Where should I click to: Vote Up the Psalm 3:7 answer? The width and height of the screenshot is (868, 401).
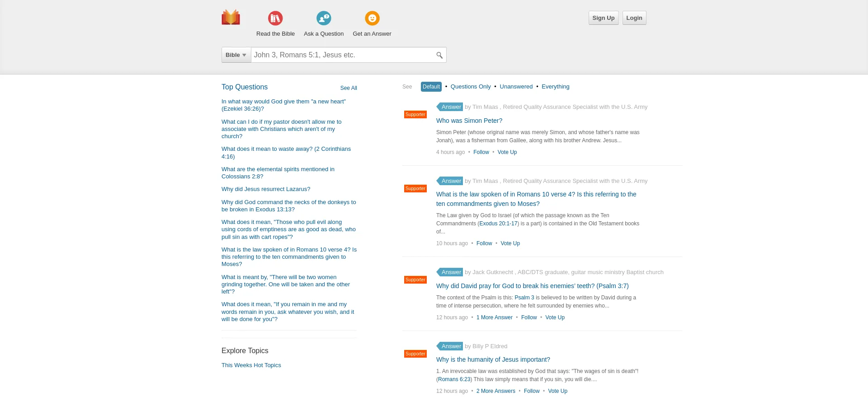click(555, 317)
